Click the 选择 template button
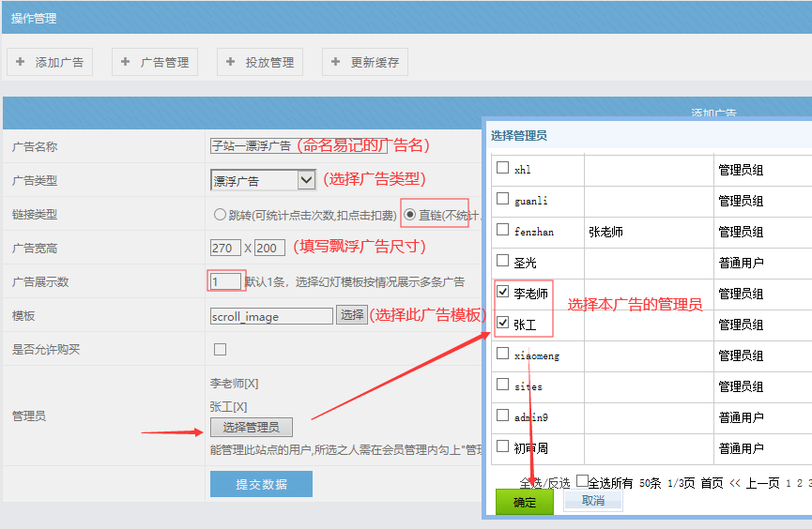 click(351, 315)
